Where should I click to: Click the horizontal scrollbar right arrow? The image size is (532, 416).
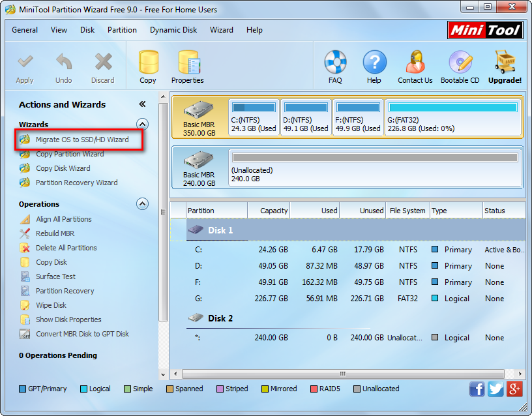[x=520, y=374]
